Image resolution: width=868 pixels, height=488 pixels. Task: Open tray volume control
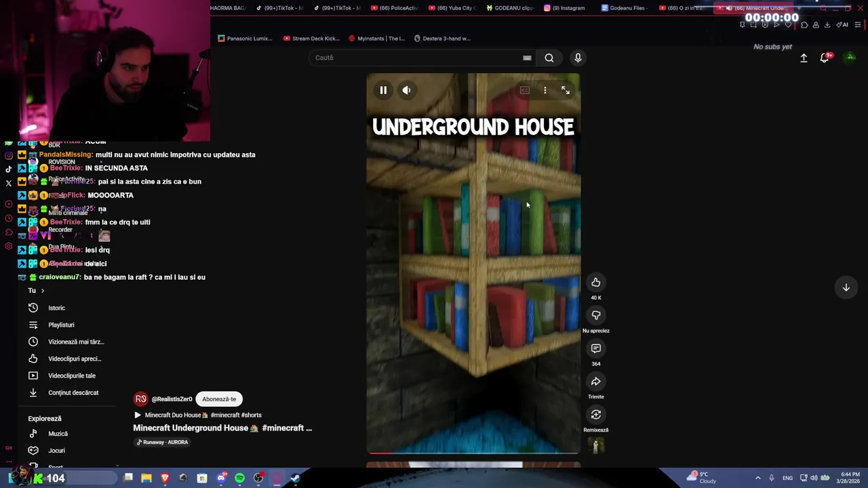[814, 478]
